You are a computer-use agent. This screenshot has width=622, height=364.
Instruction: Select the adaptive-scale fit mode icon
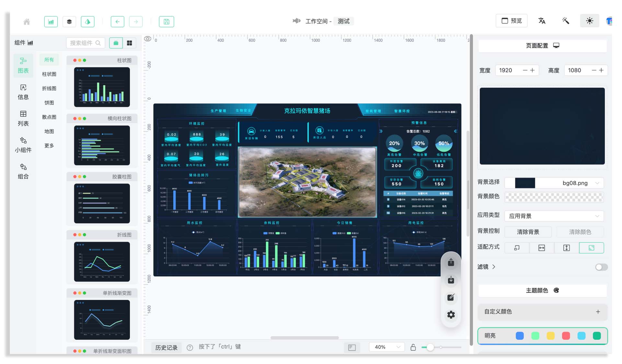(517, 248)
